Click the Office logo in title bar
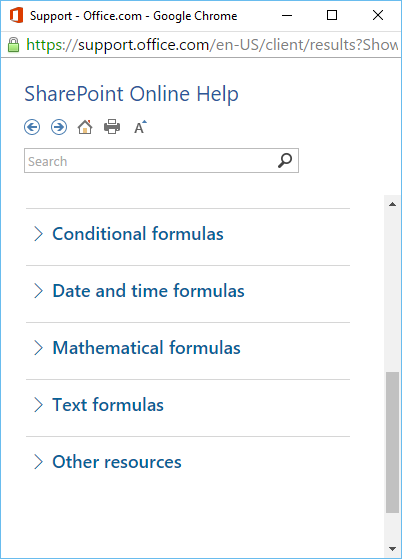This screenshot has width=402, height=559. [x=16, y=15]
